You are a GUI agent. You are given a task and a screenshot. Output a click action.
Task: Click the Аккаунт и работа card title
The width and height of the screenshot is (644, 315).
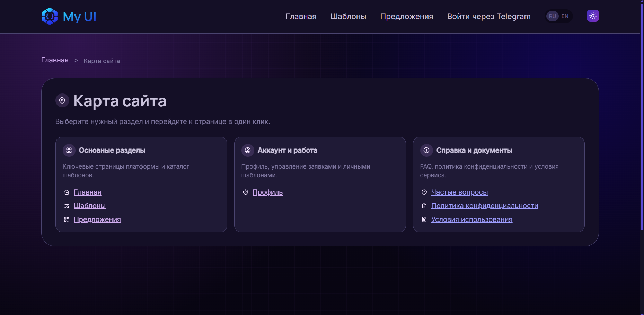pyautogui.click(x=288, y=150)
